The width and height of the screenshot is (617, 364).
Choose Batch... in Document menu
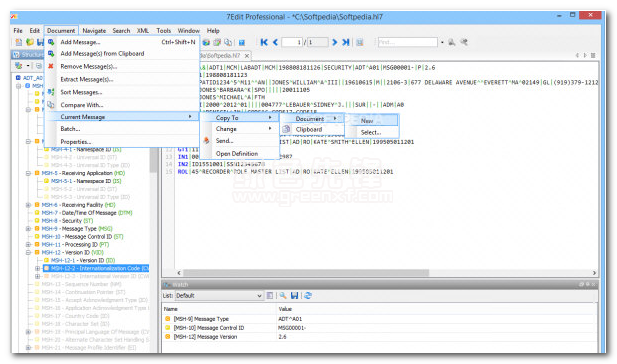pyautogui.click(x=70, y=129)
